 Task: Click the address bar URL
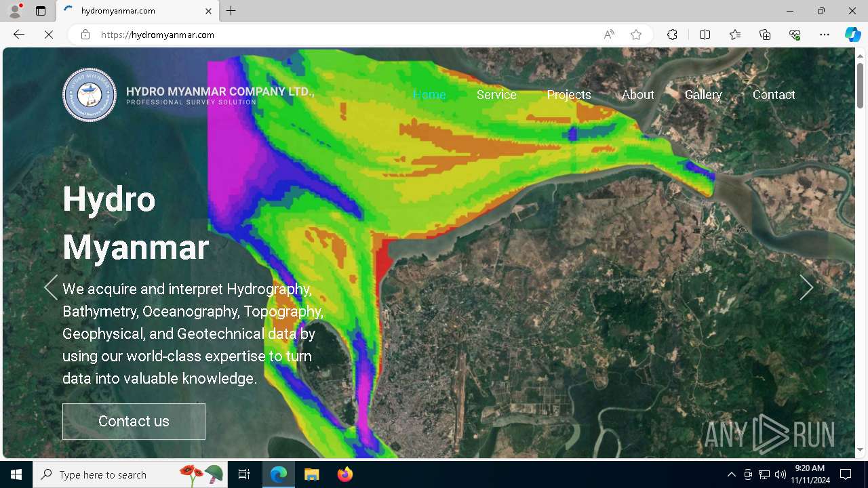pyautogui.click(x=157, y=35)
